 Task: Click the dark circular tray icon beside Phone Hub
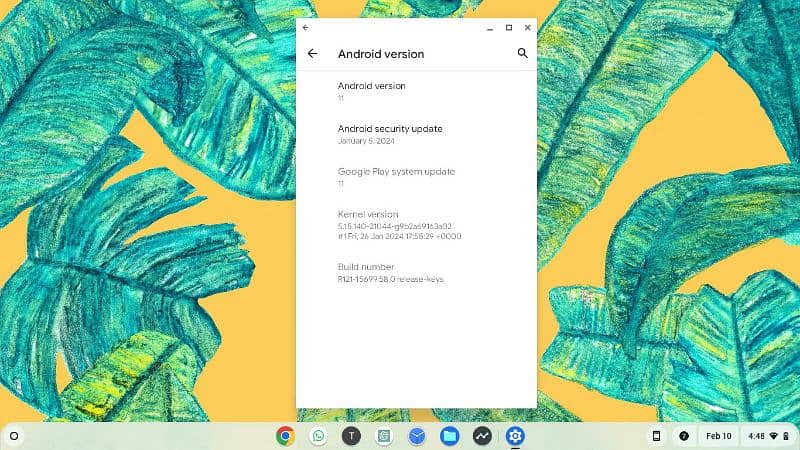(684, 436)
